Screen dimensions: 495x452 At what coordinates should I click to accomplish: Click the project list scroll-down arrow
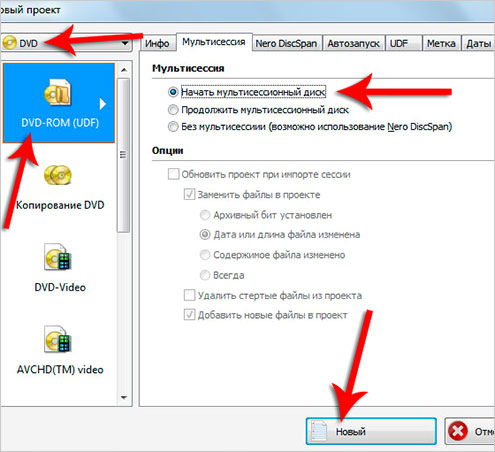pyautogui.click(x=124, y=398)
